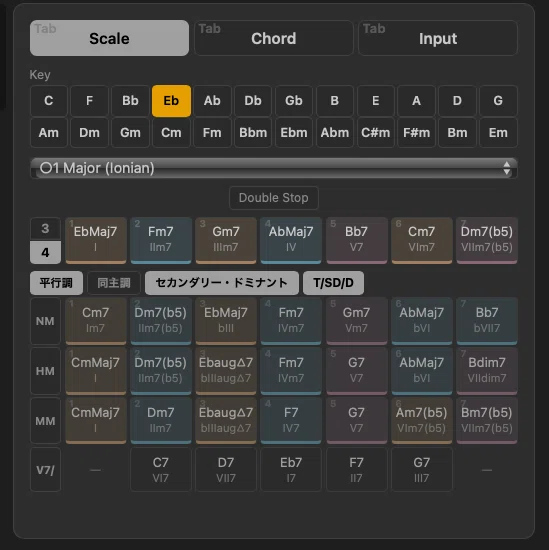This screenshot has width=549, height=550.
Task: Toggle the 同主調 option
Action: (114, 283)
